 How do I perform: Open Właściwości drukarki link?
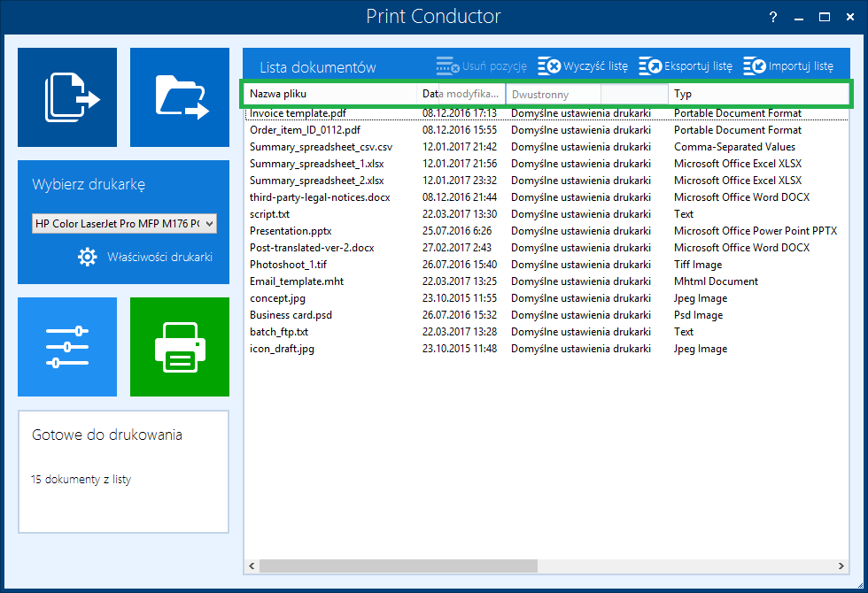click(x=160, y=258)
